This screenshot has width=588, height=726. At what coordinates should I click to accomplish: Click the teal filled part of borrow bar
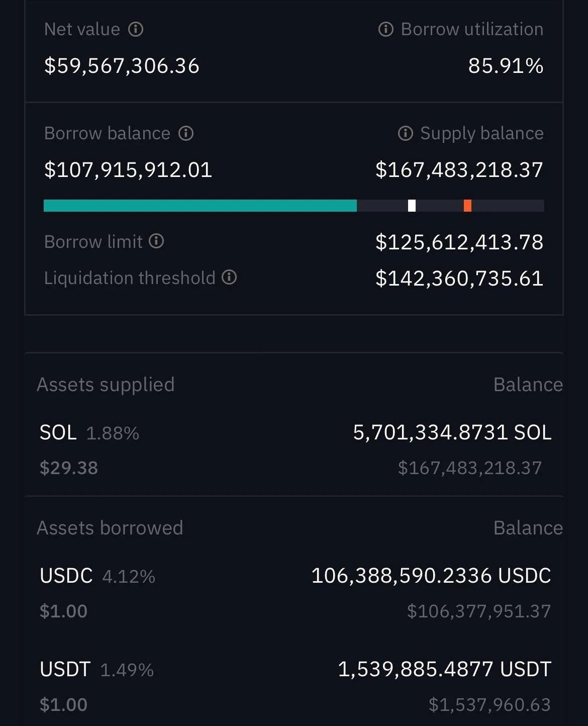(200, 206)
